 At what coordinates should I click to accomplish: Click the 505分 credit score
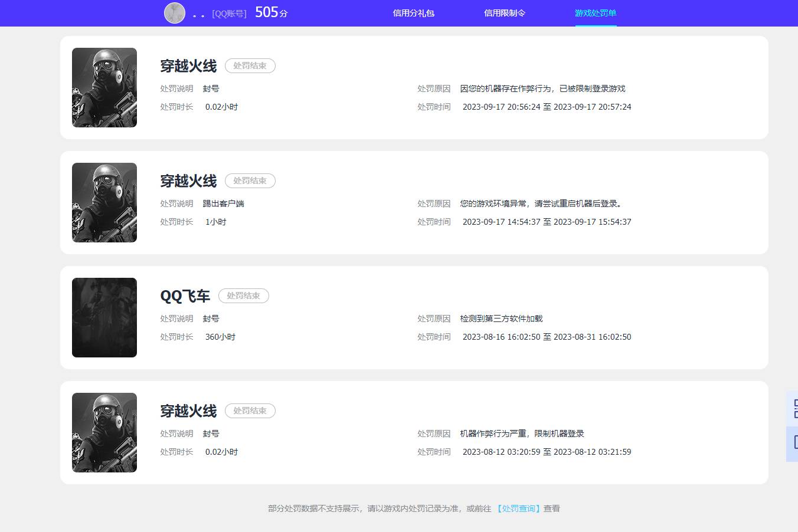click(272, 12)
